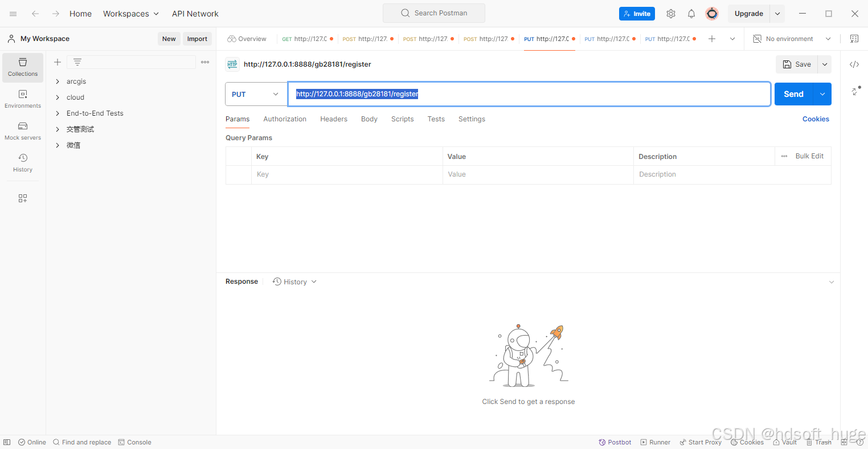The image size is (868, 449).
Task: Click the Invite button
Action: [x=637, y=14]
